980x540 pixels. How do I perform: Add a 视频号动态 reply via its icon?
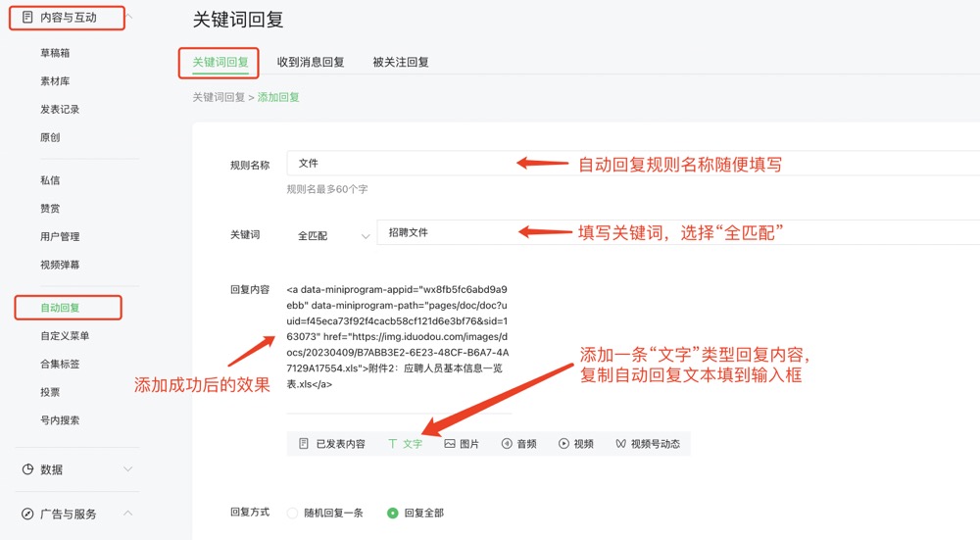620,444
